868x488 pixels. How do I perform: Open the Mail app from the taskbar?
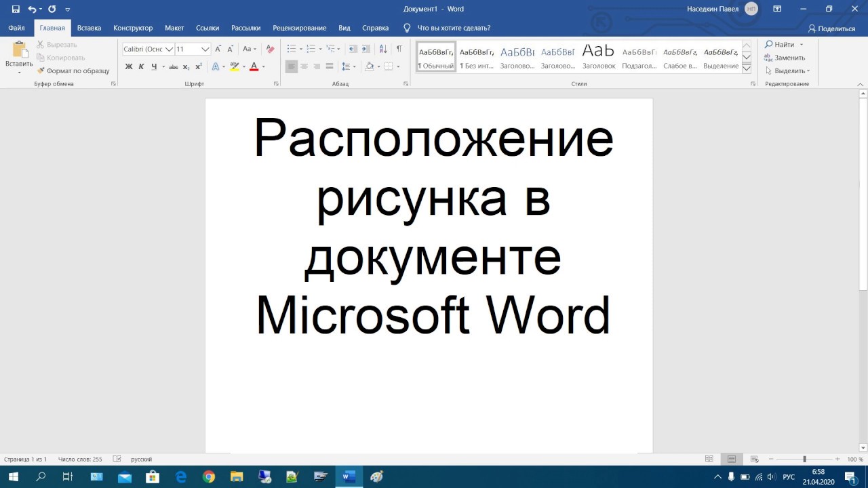tap(124, 476)
